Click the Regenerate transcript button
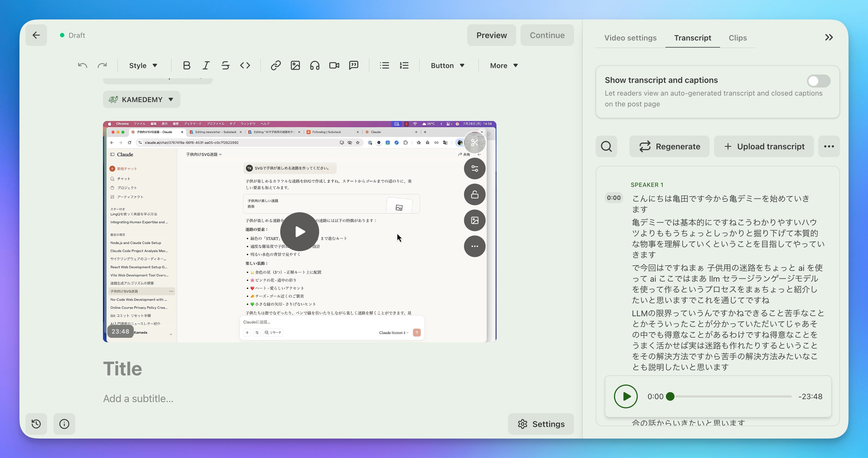The height and width of the screenshot is (458, 868). click(669, 146)
